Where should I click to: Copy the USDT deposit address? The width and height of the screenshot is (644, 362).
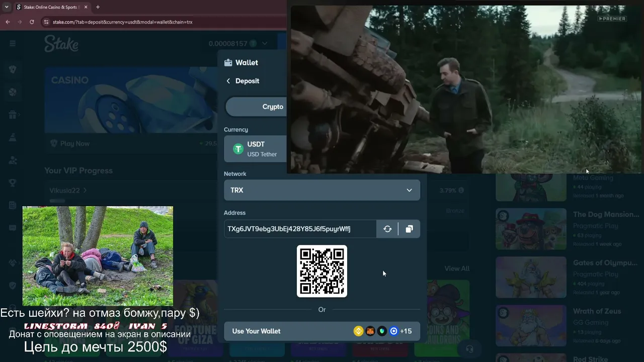coord(409,229)
